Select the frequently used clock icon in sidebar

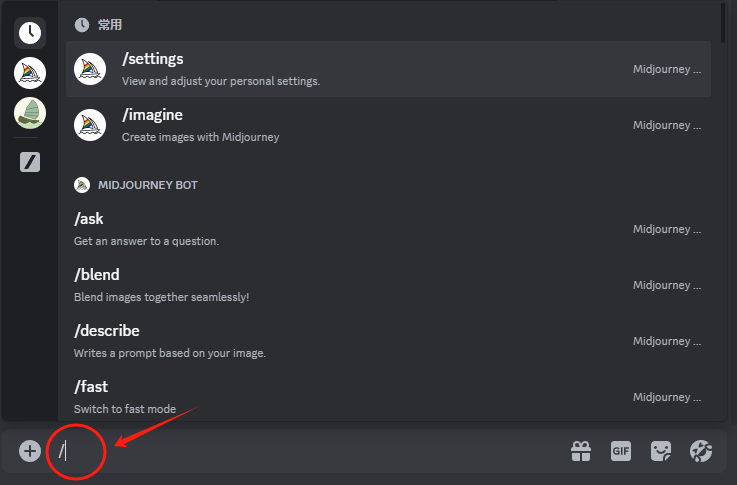point(30,33)
